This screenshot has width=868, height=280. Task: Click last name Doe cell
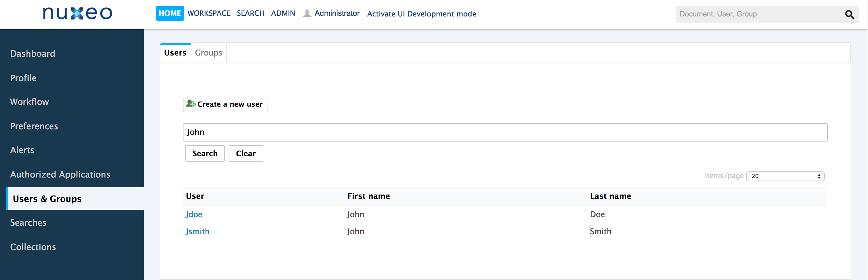[597, 214]
